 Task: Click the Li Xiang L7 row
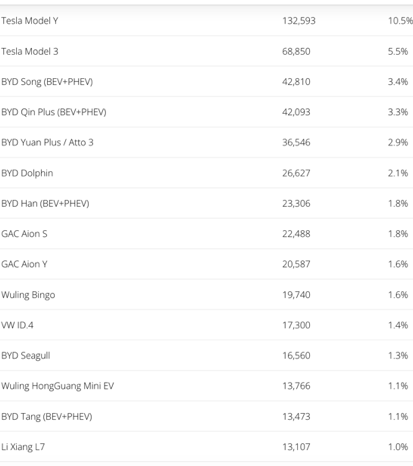coord(206,447)
